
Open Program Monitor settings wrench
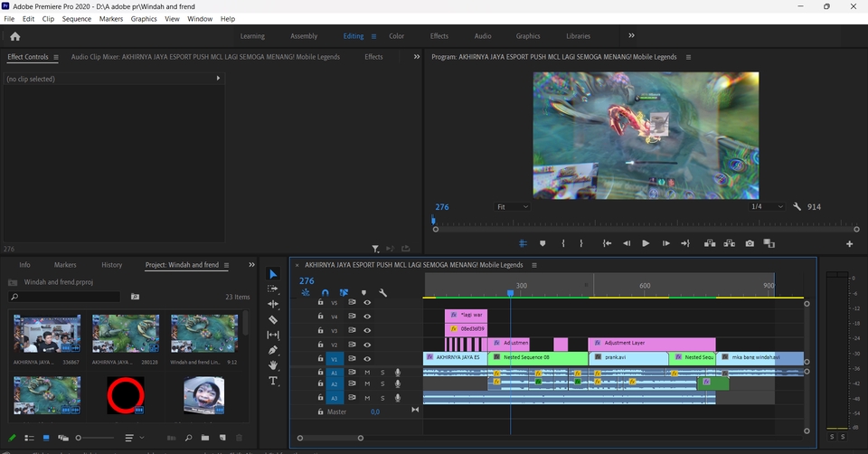coord(797,206)
